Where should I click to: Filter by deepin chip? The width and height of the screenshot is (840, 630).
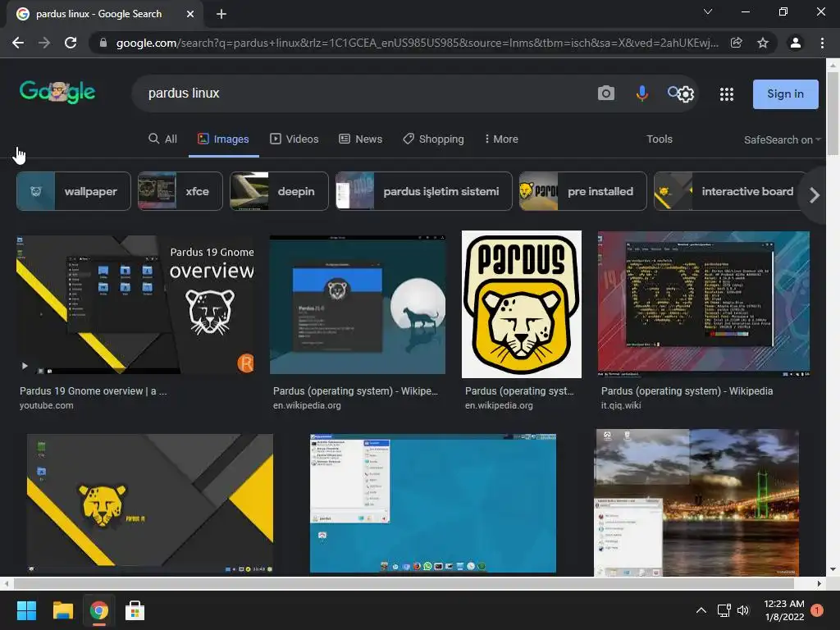point(279,191)
